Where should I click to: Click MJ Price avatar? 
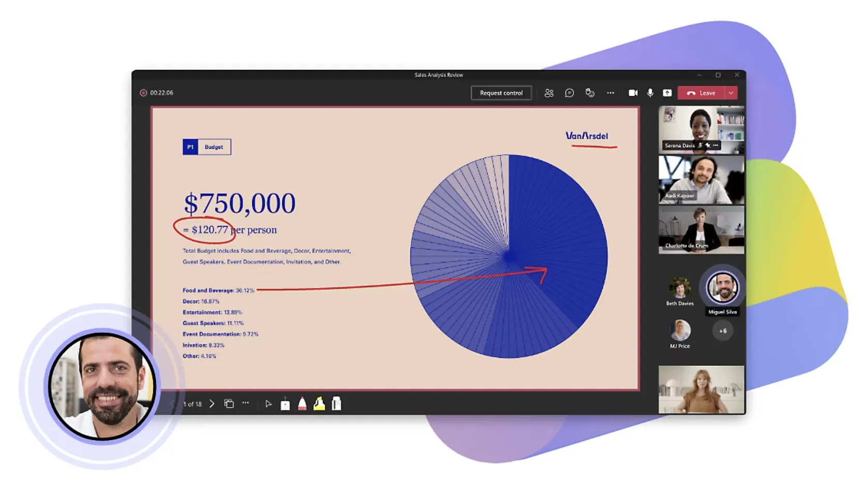coord(680,330)
